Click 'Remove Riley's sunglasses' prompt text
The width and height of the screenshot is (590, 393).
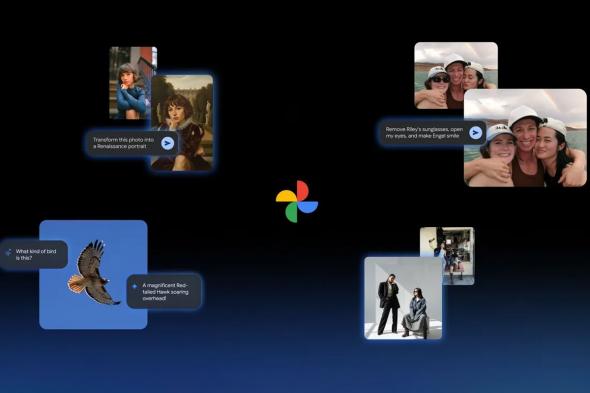[424, 133]
